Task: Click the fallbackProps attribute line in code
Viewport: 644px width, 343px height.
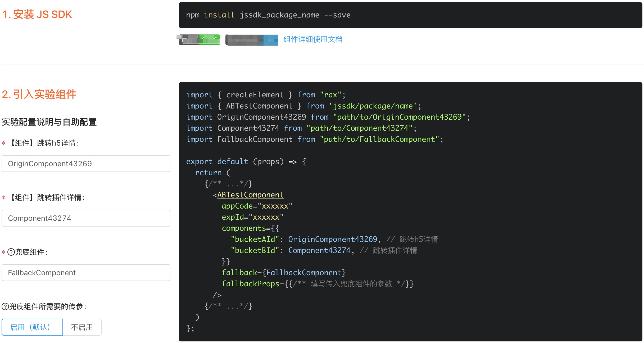Action: point(250,284)
